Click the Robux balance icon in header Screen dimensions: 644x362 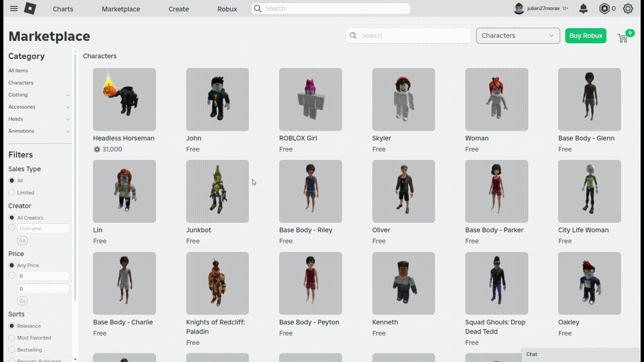tap(604, 9)
